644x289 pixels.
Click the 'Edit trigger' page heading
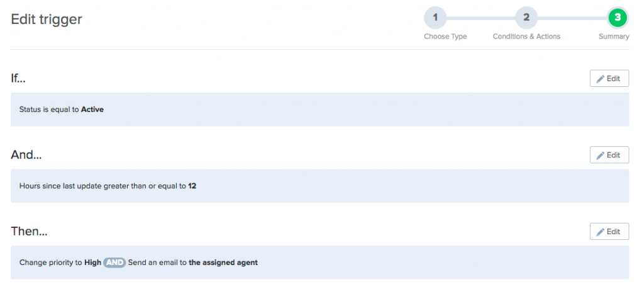47,20
